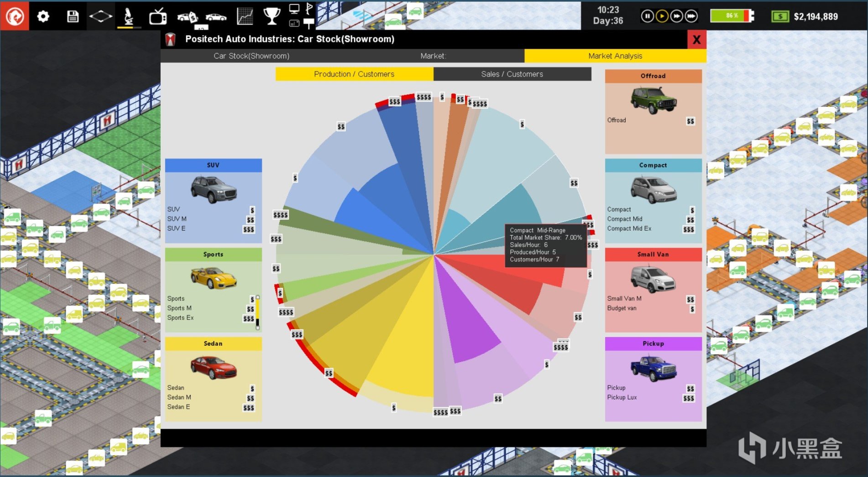Select the Sedan E row
Screen dimensions: 868x477
tap(211, 407)
